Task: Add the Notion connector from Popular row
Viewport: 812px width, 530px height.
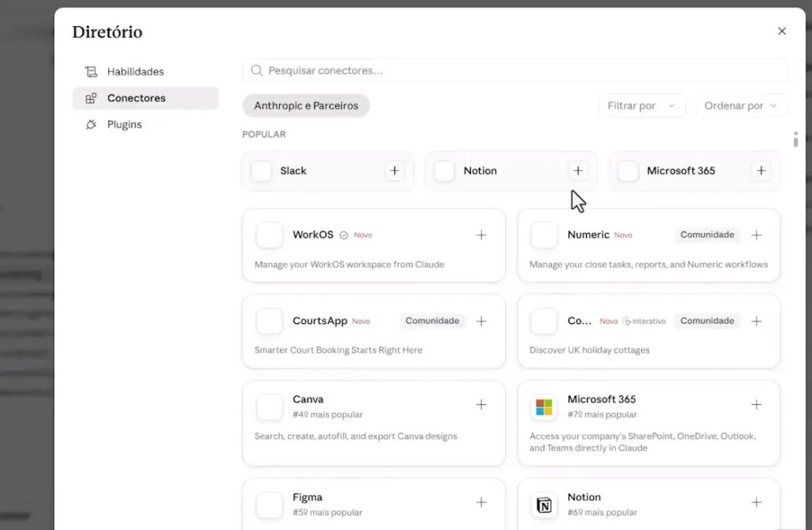Action: 578,170
